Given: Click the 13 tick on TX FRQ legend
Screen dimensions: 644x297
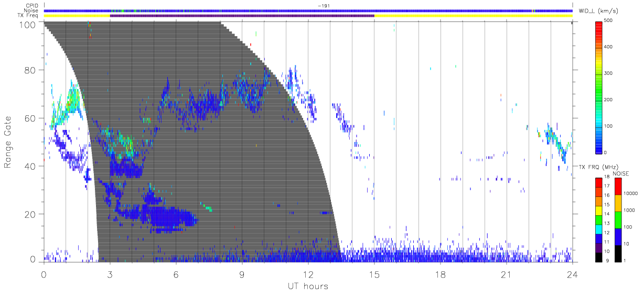Looking at the screenshot, I should click(x=607, y=223).
